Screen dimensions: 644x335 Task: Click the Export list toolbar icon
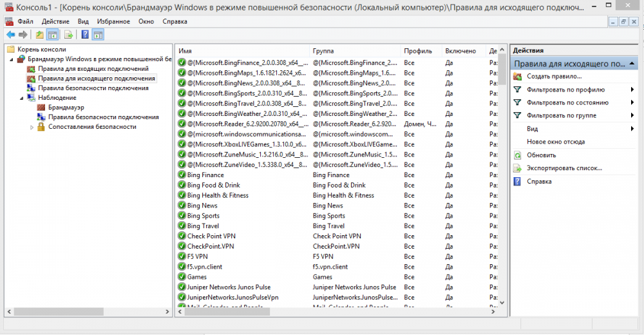69,35
